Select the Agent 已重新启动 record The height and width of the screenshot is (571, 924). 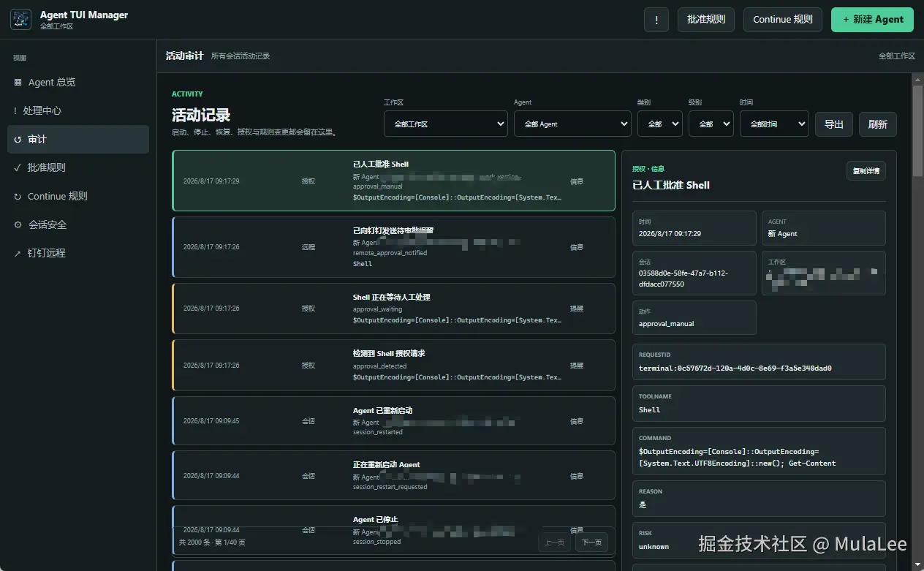(x=393, y=420)
